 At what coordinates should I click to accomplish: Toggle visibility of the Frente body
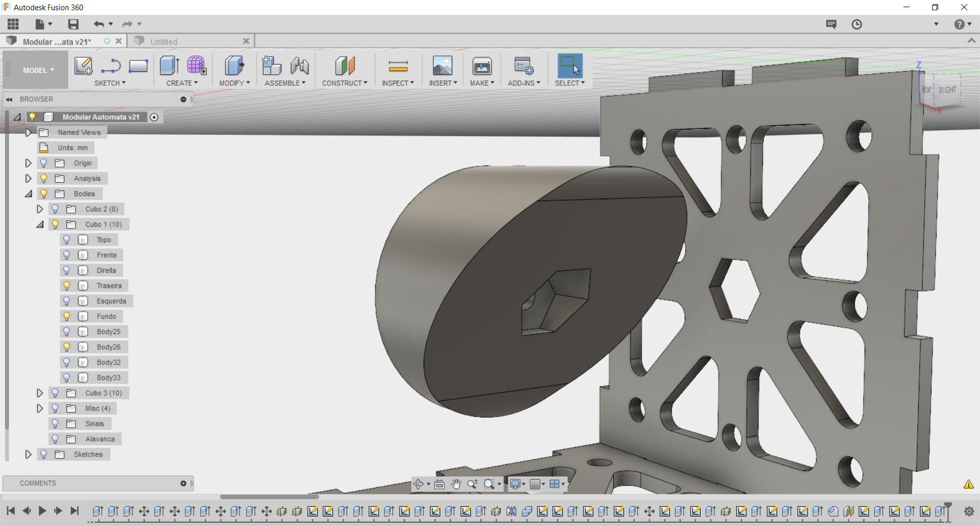pos(66,255)
